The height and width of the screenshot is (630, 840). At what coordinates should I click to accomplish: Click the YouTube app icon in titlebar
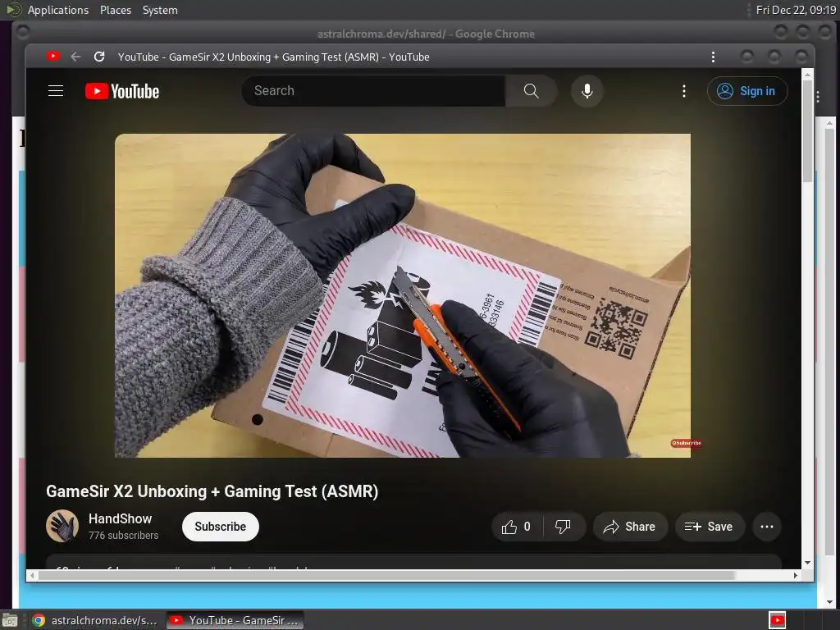pyautogui.click(x=53, y=57)
